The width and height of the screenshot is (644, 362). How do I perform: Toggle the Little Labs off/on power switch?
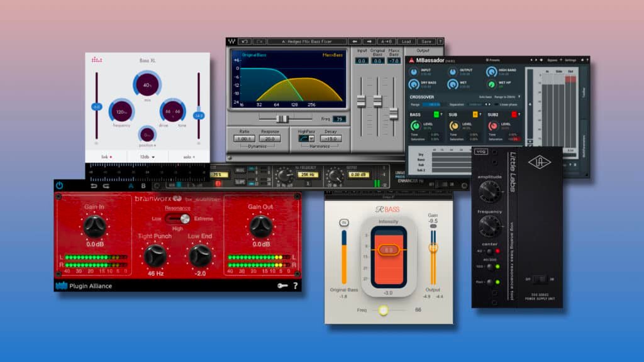(x=540, y=279)
